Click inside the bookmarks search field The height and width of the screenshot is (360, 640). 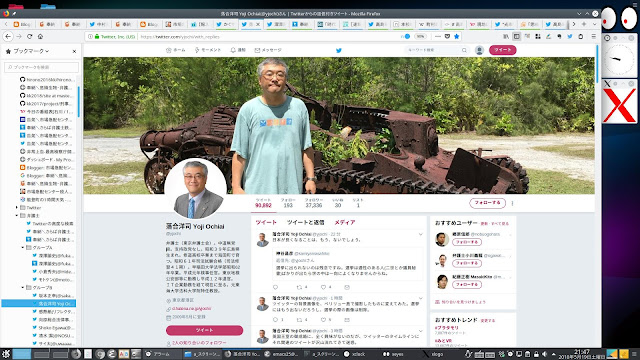coord(41,67)
